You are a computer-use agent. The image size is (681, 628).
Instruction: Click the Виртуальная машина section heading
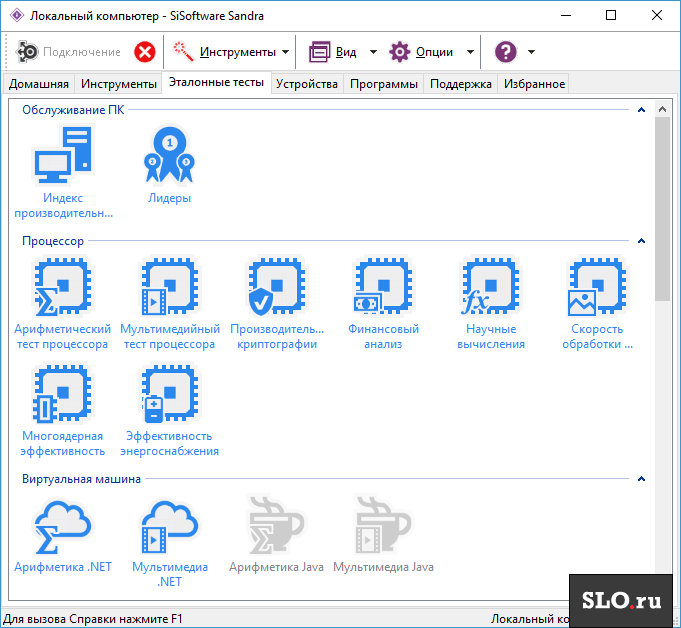[x=81, y=479]
